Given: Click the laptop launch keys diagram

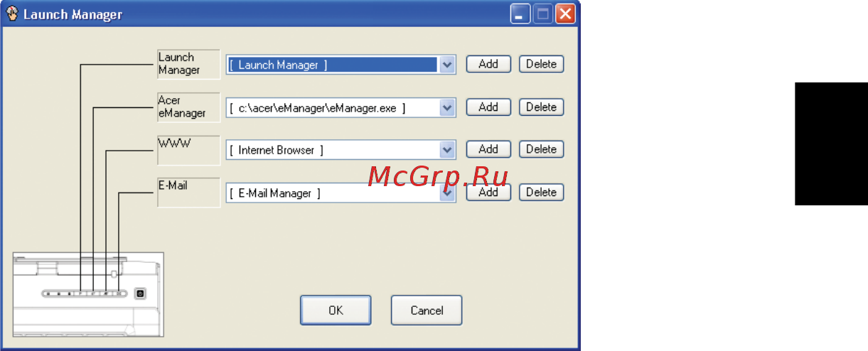Looking at the screenshot, I should (88, 294).
